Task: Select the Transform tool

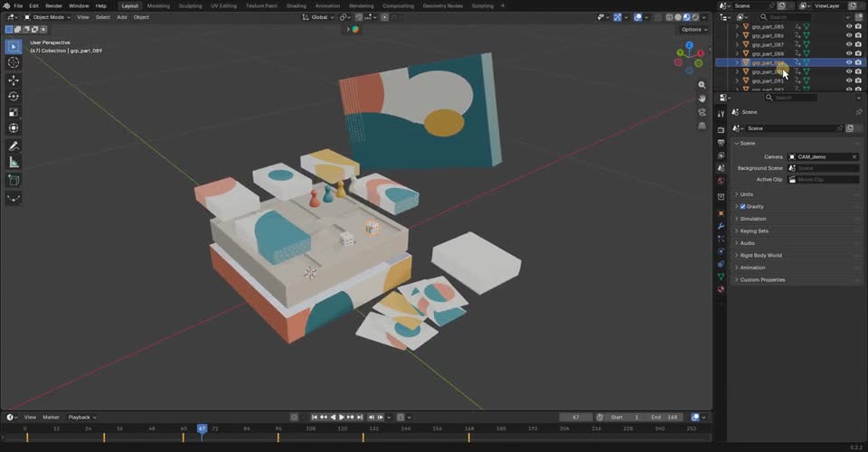Action: tap(14, 128)
